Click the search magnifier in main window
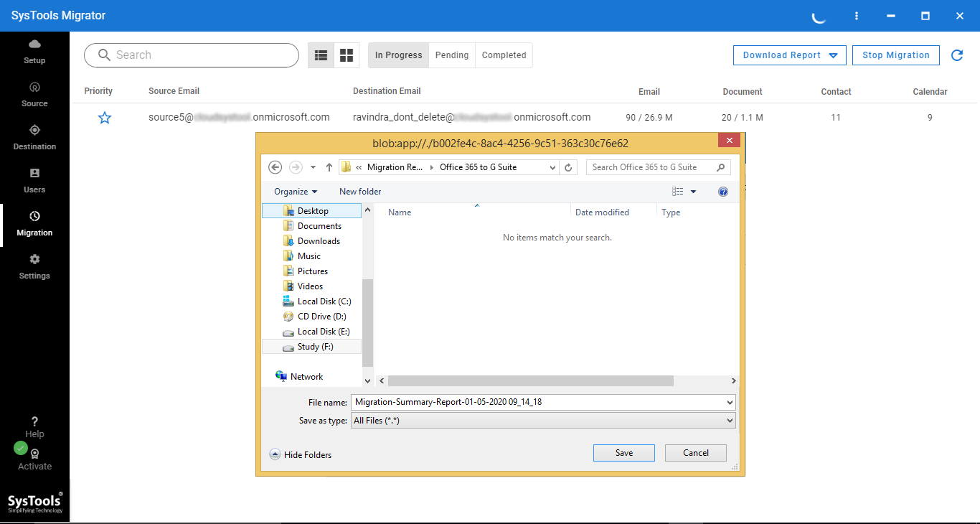 (x=105, y=55)
